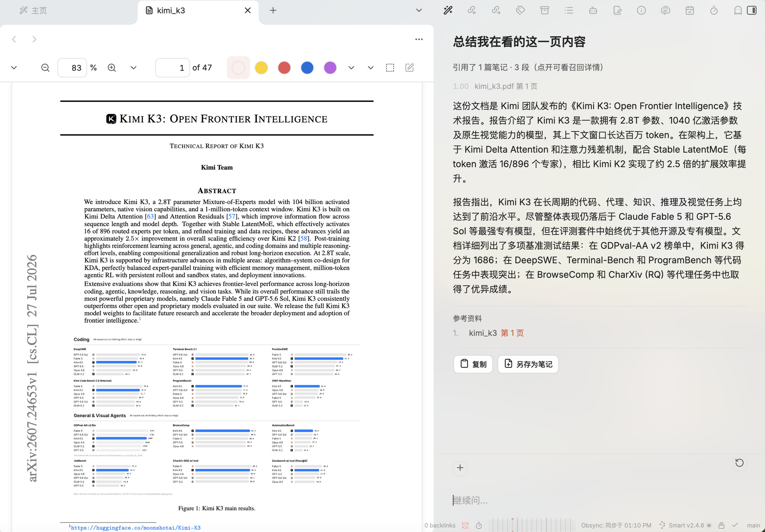Image resolution: width=765 pixels, height=532 pixels.
Task: Activate the rectangular selection tool
Action: [x=390, y=68]
